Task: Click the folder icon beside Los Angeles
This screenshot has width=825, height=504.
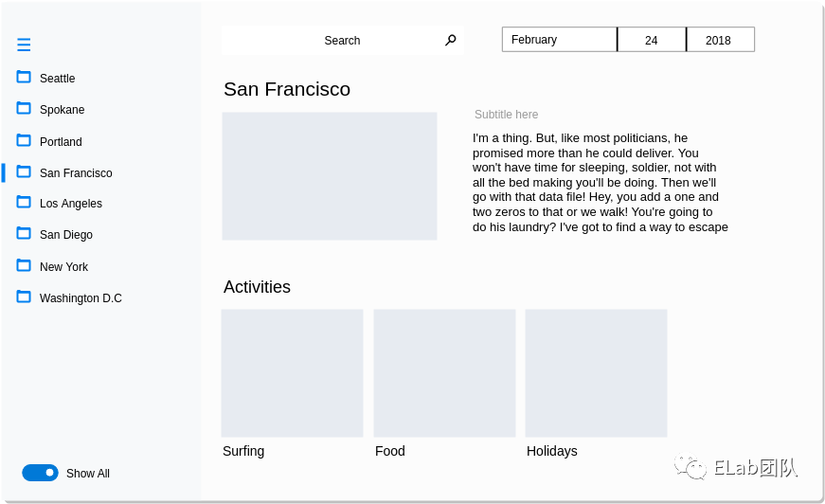Action: 24,203
